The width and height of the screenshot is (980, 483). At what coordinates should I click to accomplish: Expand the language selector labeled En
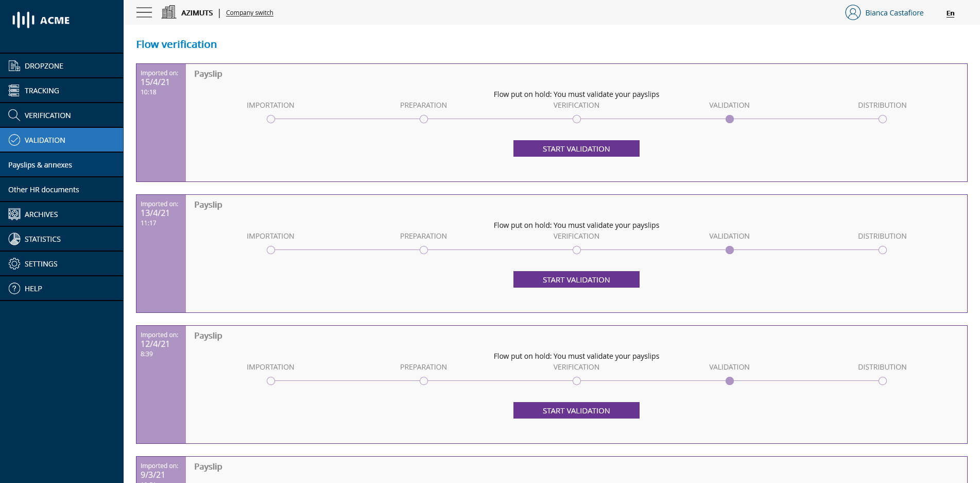point(950,13)
